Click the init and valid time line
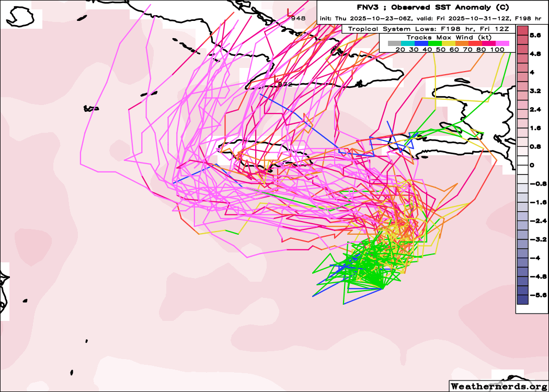The width and height of the screenshot is (549, 392). pos(431,19)
